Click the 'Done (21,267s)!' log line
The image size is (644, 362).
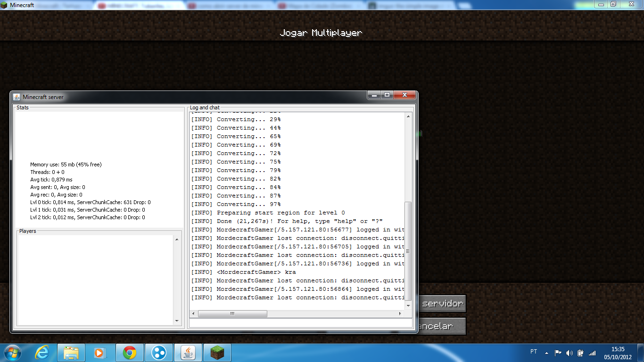click(287, 221)
